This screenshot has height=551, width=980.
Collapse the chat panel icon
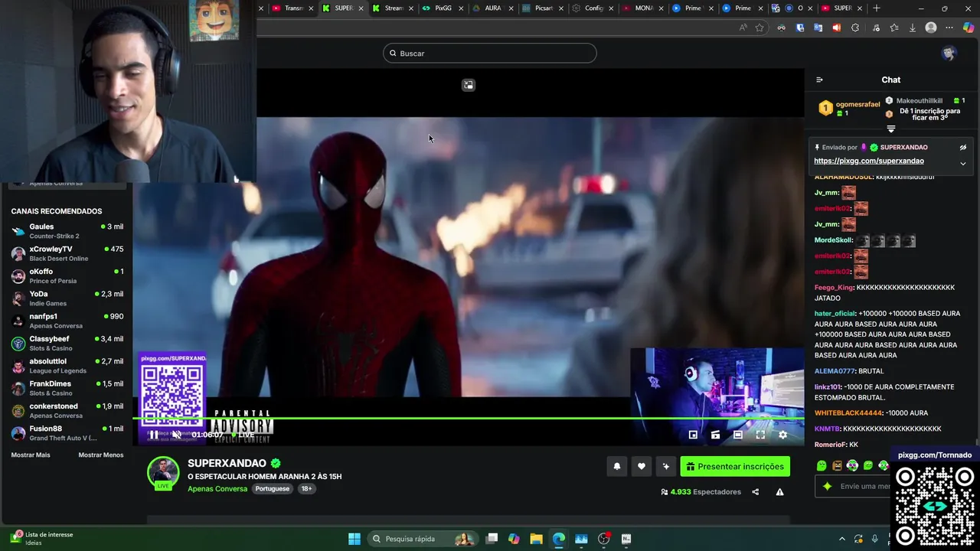819,80
